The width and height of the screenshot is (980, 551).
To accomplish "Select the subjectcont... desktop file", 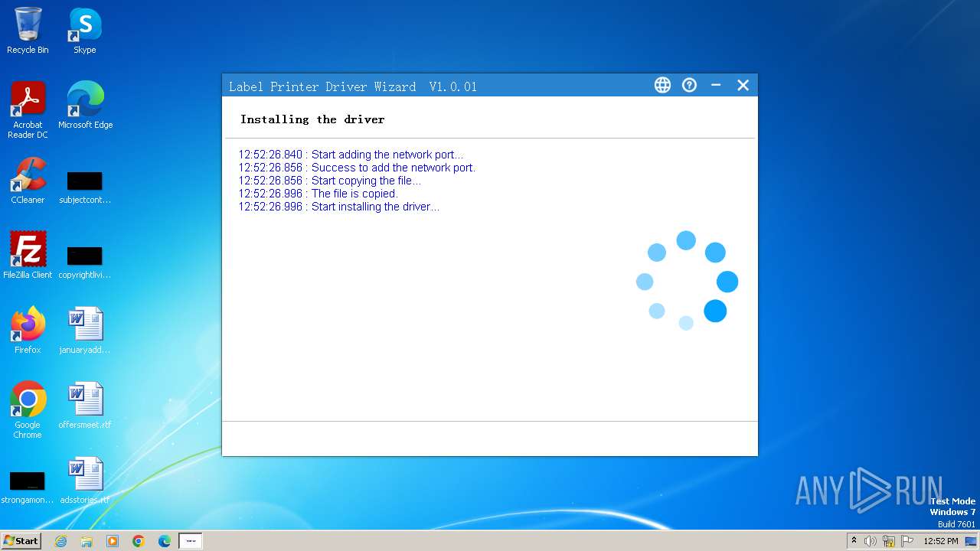I will point(85,188).
